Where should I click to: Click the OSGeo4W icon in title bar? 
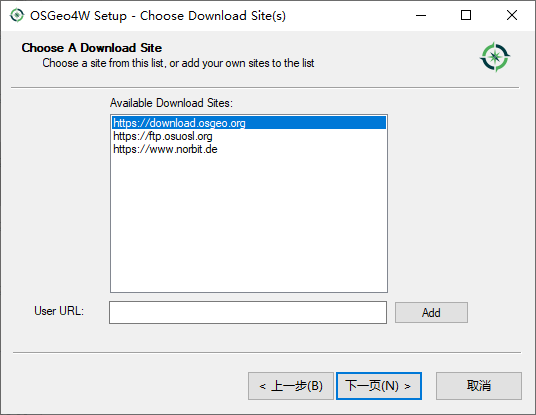[17, 15]
